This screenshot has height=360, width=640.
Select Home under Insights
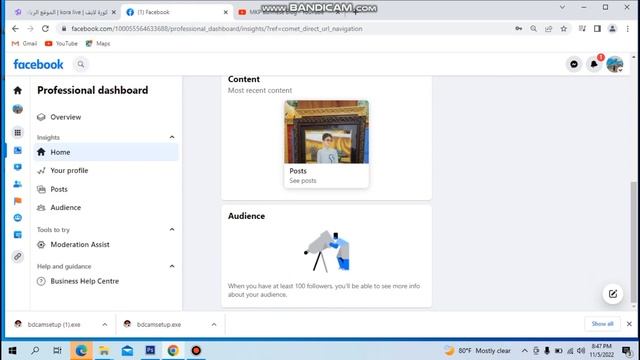(x=106, y=152)
